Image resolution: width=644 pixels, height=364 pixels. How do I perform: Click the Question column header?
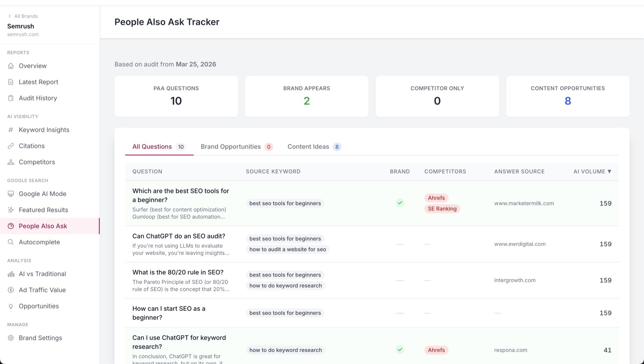pyautogui.click(x=147, y=172)
